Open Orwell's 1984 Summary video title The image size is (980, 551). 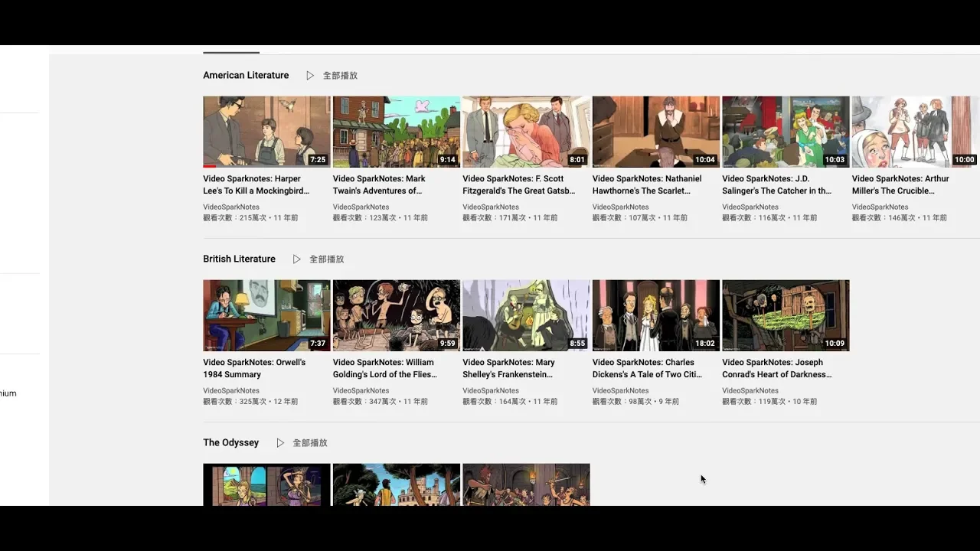tap(254, 368)
